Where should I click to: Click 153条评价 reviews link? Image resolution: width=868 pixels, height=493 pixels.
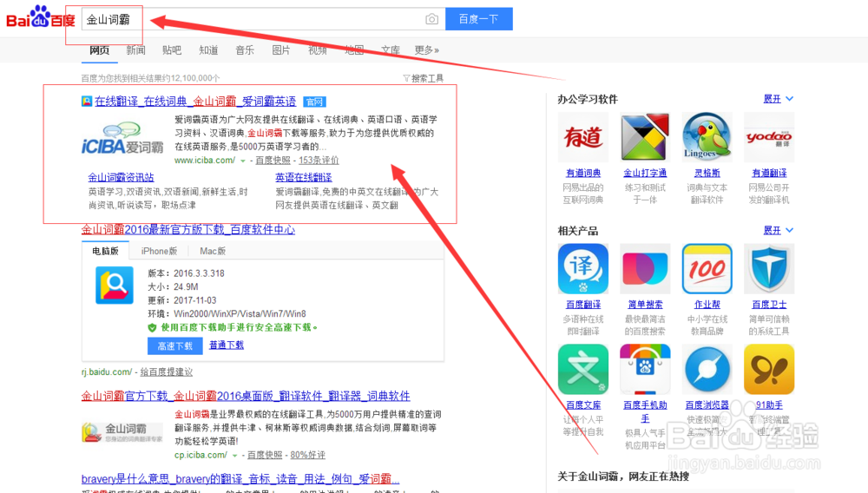(319, 160)
